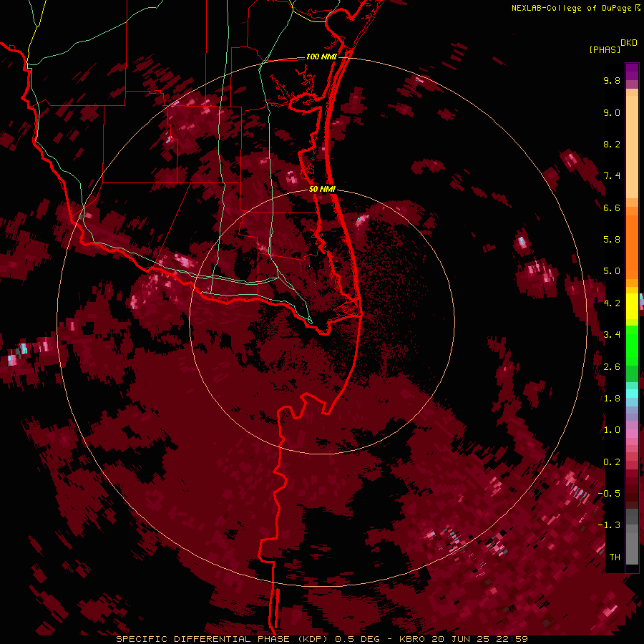Image resolution: width=644 pixels, height=644 pixels.
Task: Click the 7.4 legend value
Action: tap(612, 176)
